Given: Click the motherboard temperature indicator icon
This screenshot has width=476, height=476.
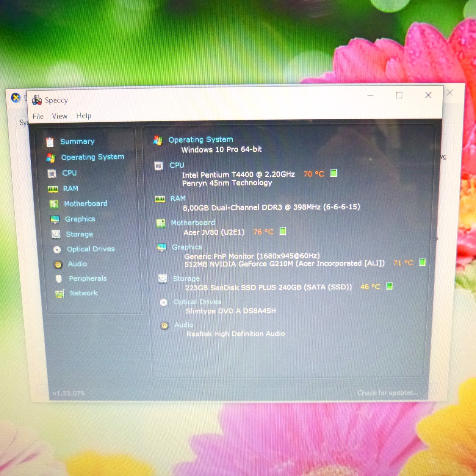Looking at the screenshot, I should coord(283,231).
